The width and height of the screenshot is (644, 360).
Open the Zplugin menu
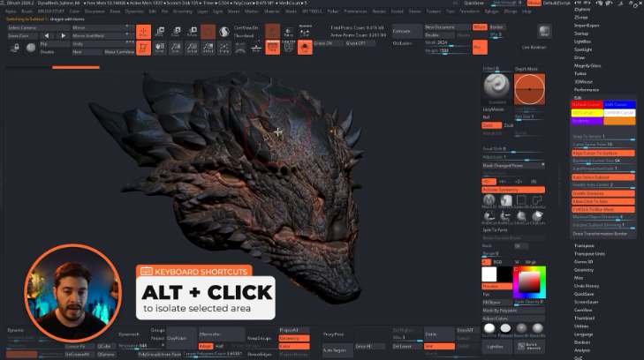[491, 11]
